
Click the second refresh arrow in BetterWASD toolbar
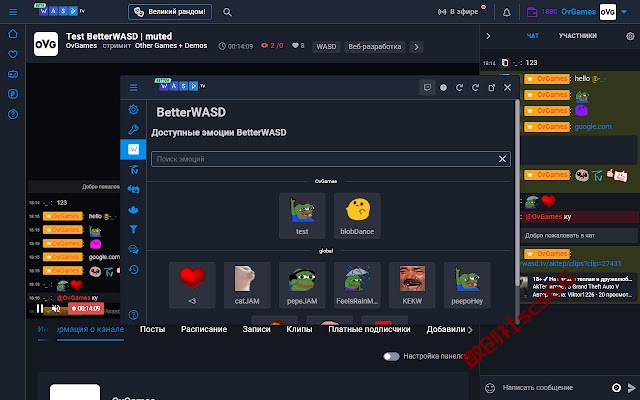coord(475,87)
